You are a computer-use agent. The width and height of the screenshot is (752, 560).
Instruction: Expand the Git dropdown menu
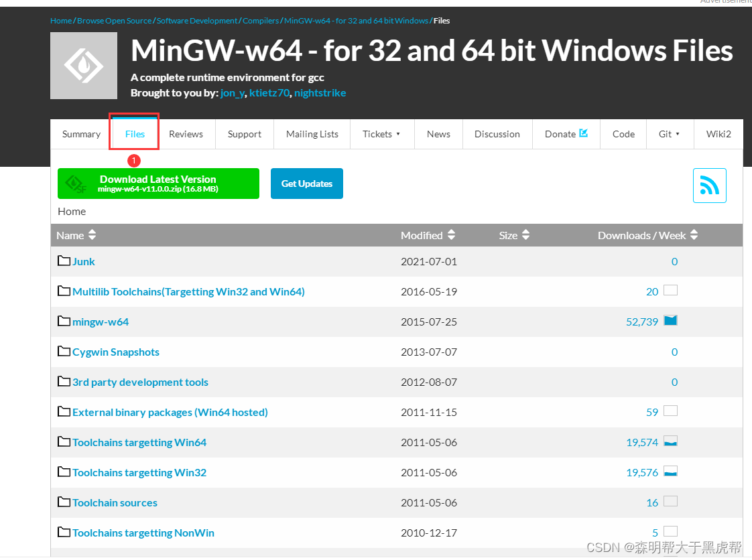point(670,134)
